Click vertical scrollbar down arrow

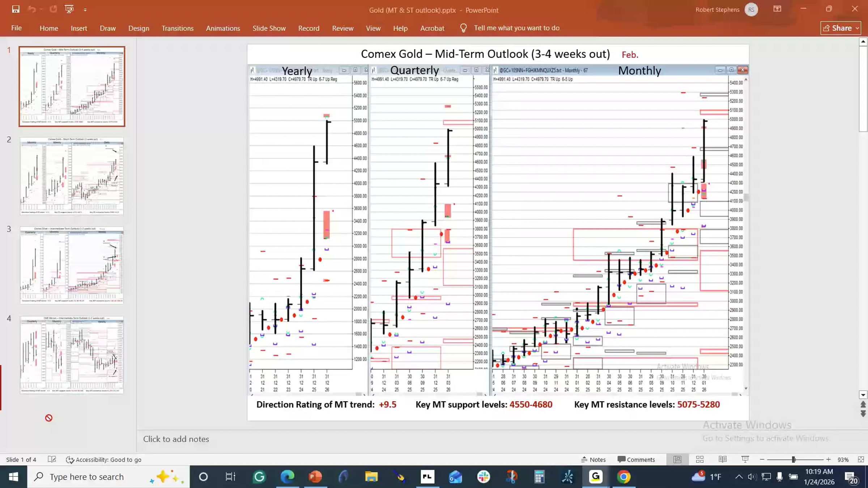pos(863,395)
